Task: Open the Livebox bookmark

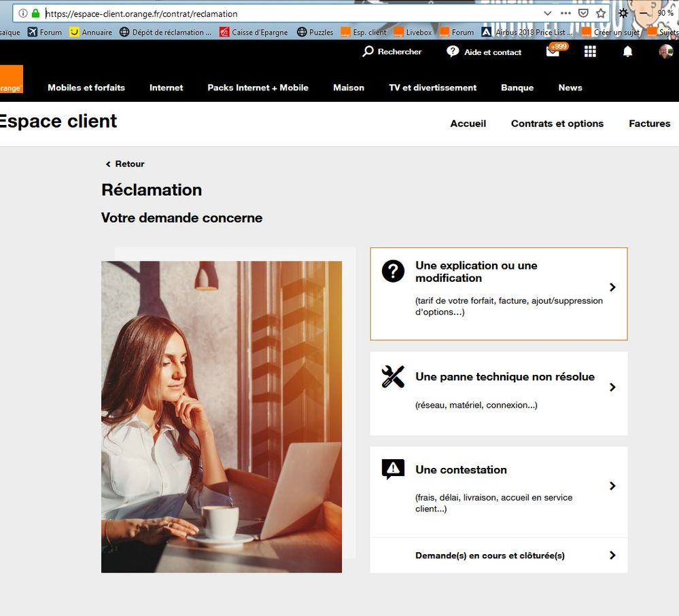Action: (x=413, y=32)
